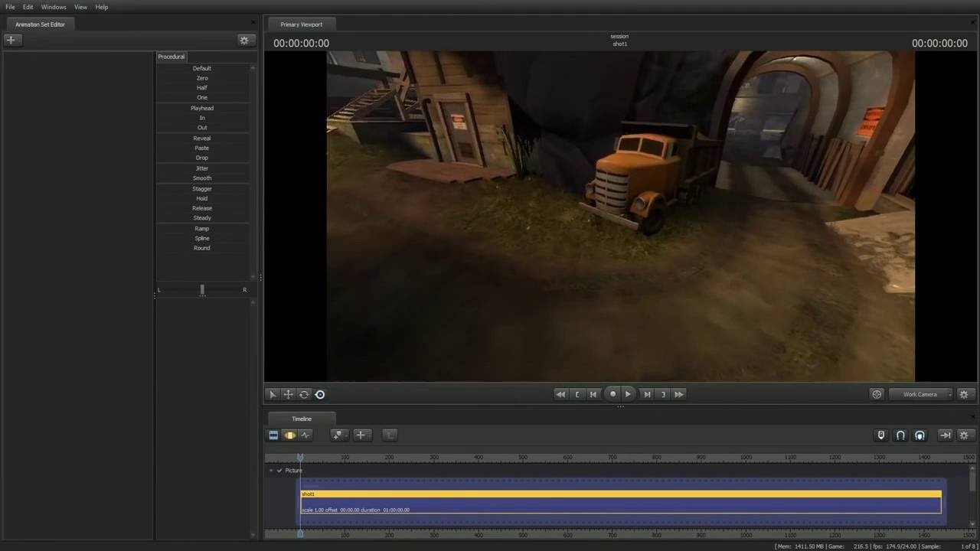The width and height of the screenshot is (980, 551).
Task: Open the File menu
Action: [11, 7]
